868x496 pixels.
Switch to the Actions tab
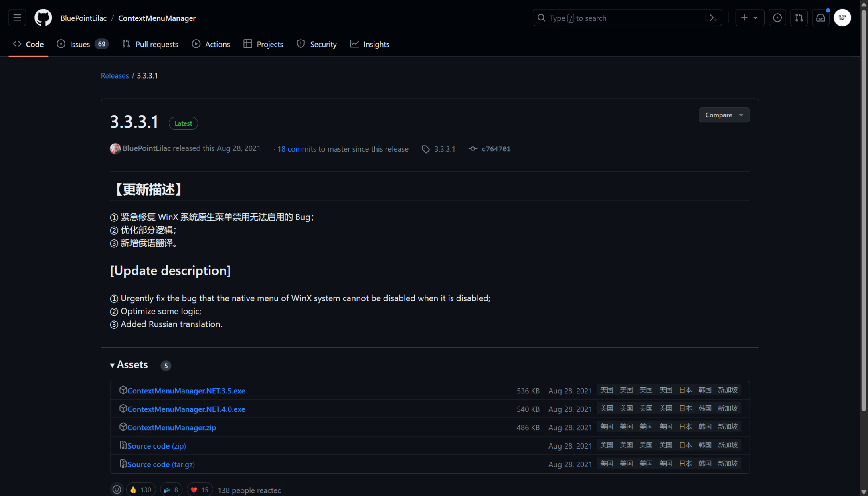(x=211, y=44)
